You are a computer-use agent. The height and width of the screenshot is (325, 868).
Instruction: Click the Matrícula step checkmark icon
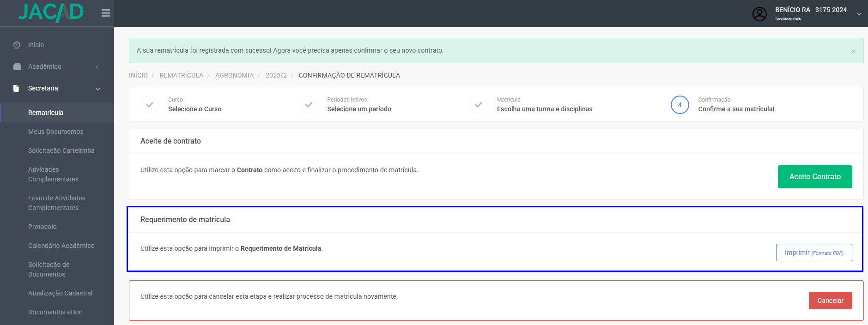point(479,105)
